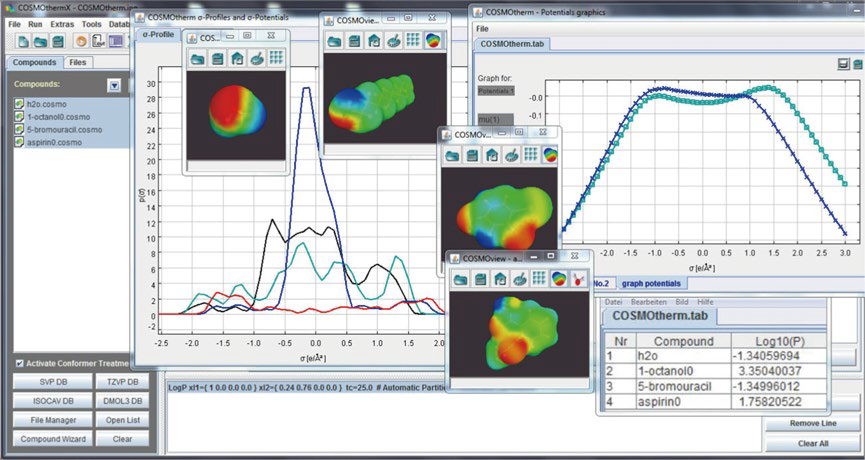Save icon in the octanol COSMOview window

point(354,41)
